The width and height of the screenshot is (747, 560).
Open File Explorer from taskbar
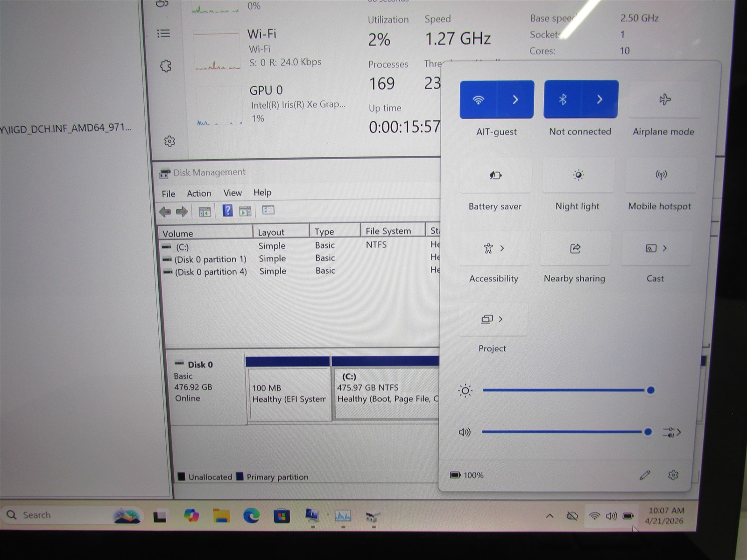click(221, 516)
